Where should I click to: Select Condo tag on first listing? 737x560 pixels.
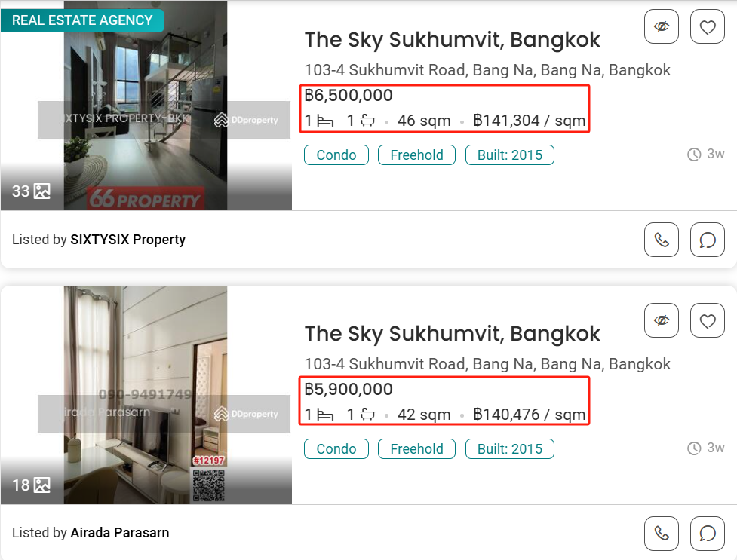point(336,155)
